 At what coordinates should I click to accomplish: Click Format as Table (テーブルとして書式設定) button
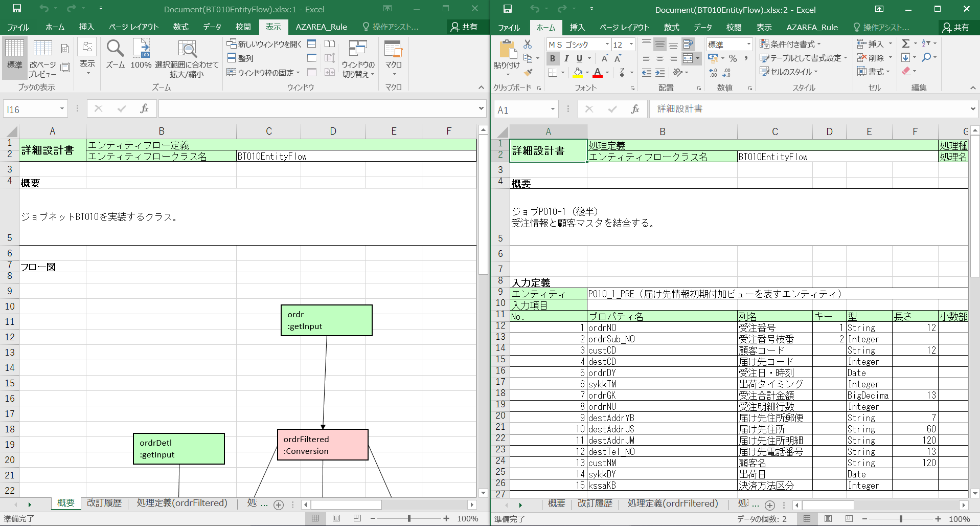coord(803,58)
